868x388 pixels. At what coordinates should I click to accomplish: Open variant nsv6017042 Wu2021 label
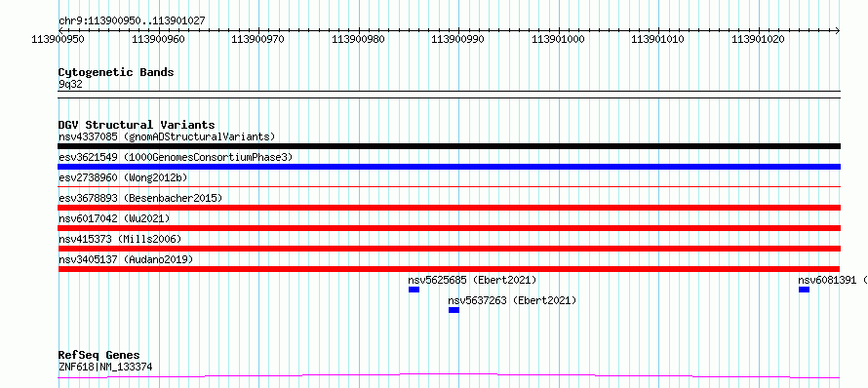[x=114, y=218]
